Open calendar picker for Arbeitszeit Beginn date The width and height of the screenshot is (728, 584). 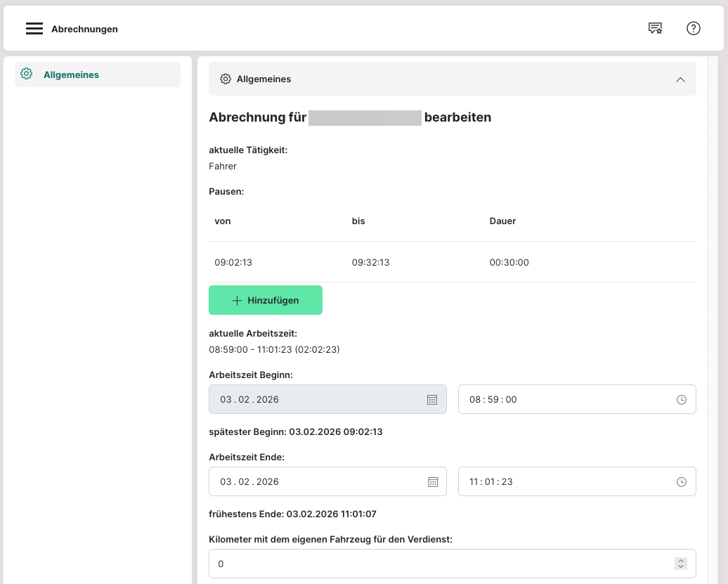coord(433,400)
